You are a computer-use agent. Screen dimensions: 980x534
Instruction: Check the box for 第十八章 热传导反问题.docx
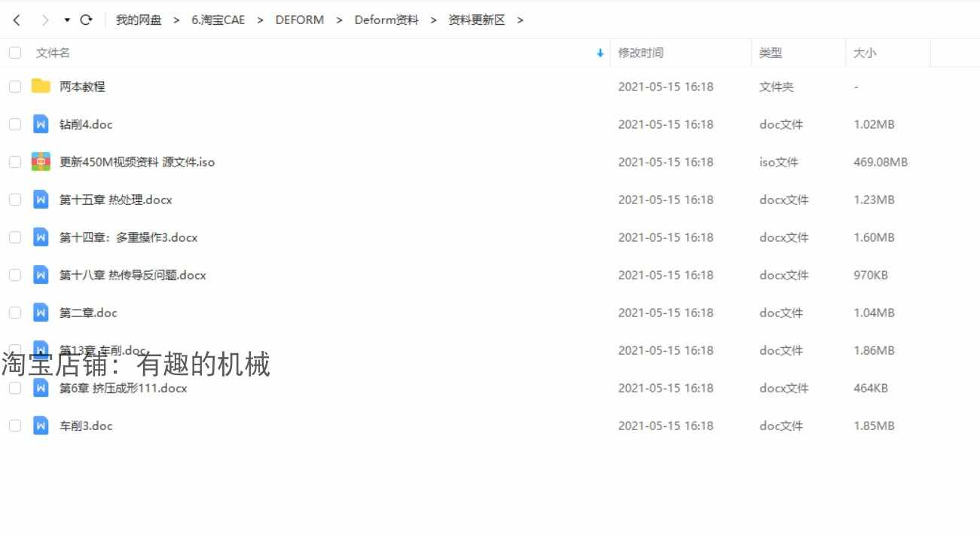[x=15, y=275]
